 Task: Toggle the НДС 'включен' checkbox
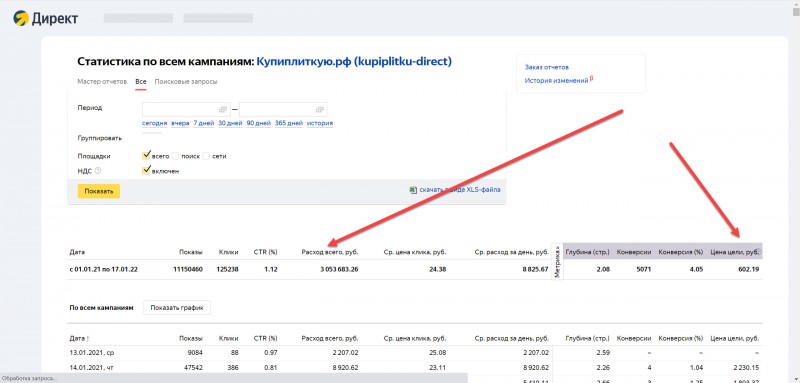[147, 170]
